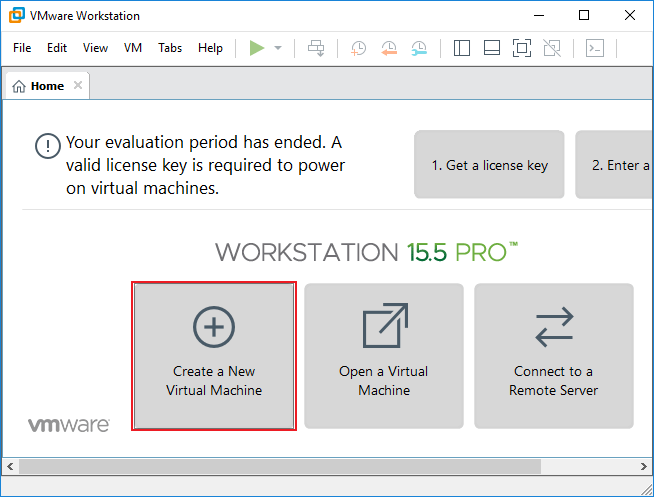The width and height of the screenshot is (654, 497).
Task: Open the snapshot manager wrench icon
Action: point(419,48)
